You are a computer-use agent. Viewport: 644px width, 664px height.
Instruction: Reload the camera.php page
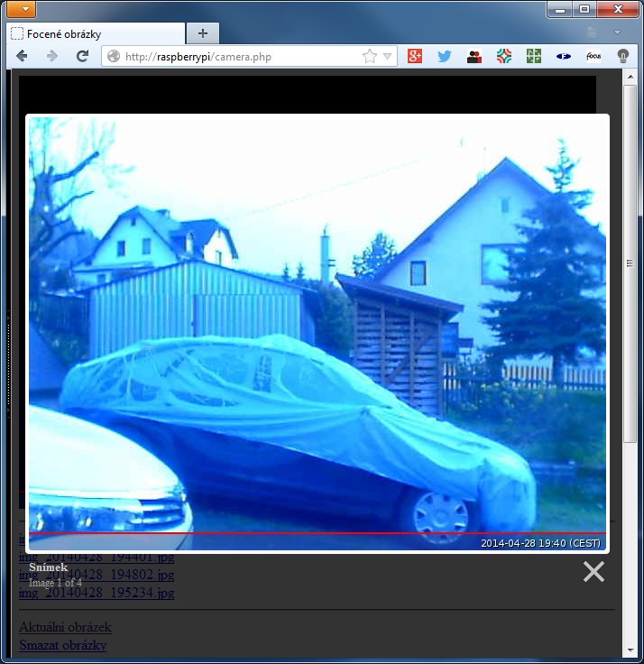click(x=83, y=56)
